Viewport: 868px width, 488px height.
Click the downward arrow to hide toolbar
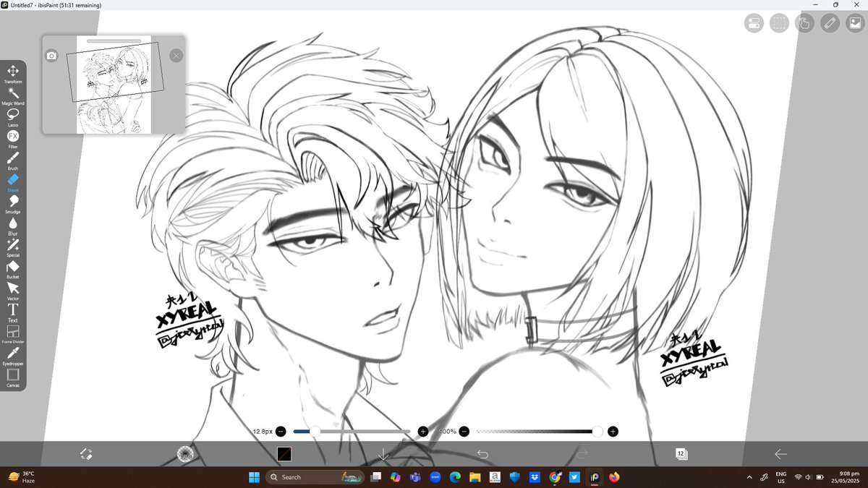(384, 454)
